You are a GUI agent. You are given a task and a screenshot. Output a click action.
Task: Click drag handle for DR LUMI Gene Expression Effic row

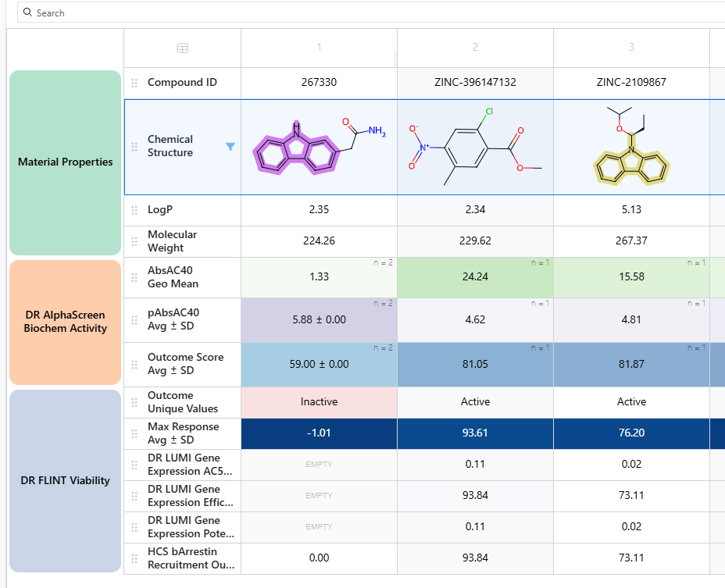134,497
